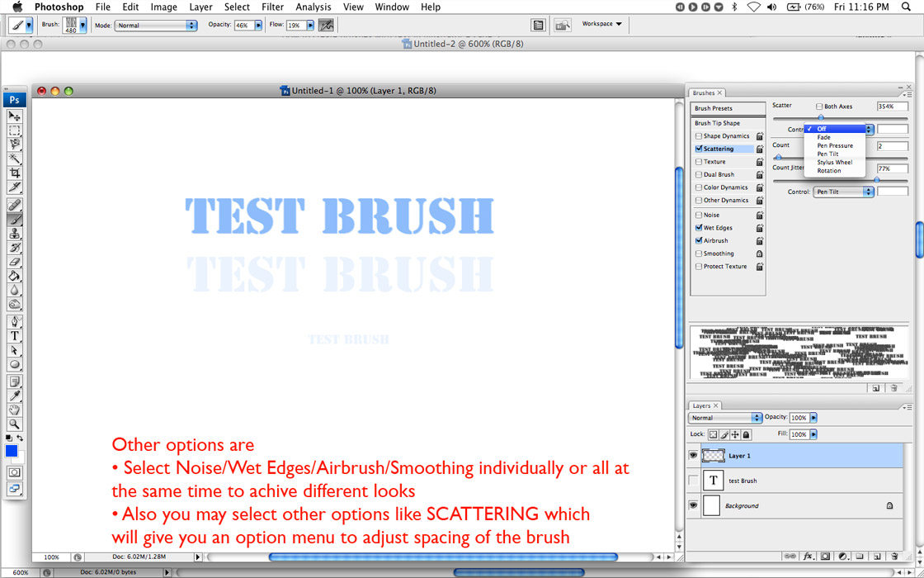The width and height of the screenshot is (924, 578).
Task: Hide Layer 1 with its eye icon
Action: (693, 455)
